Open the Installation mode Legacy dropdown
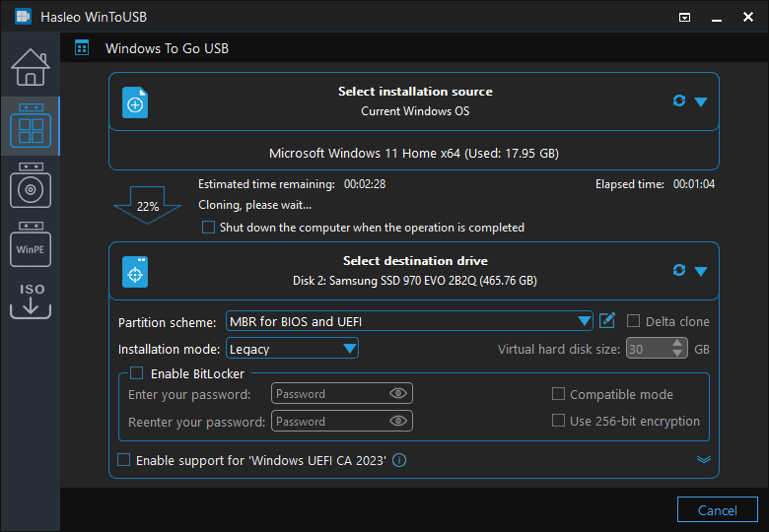This screenshot has height=532, width=769. [x=292, y=349]
